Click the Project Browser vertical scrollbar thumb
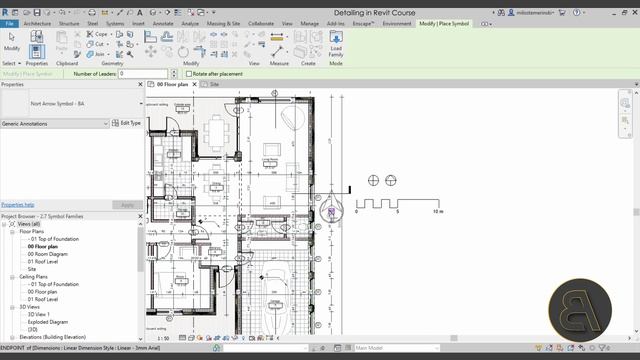 140,249
